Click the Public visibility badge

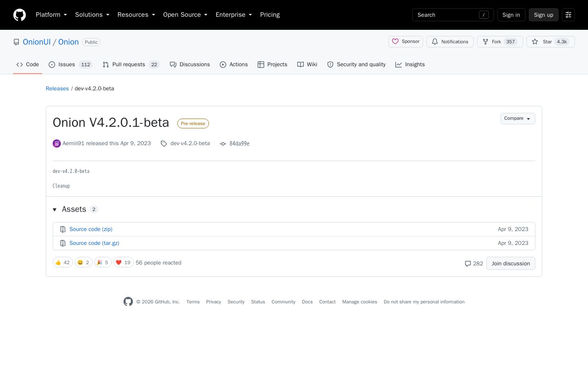click(x=91, y=42)
